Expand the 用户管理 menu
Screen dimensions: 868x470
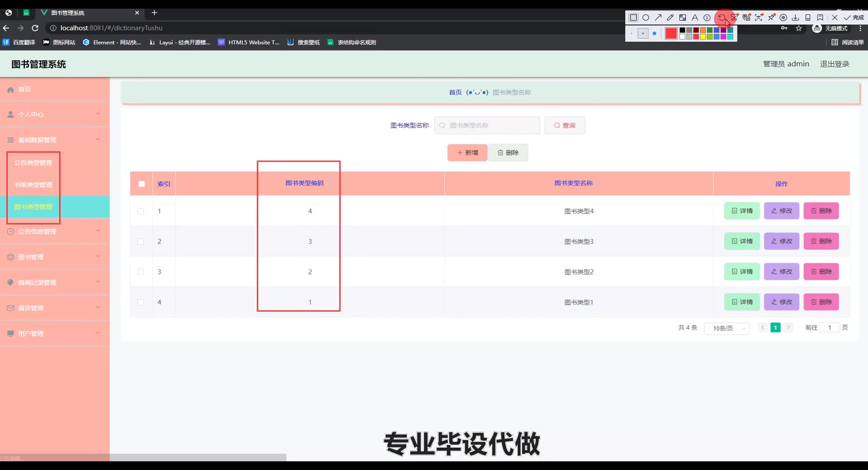pos(55,334)
